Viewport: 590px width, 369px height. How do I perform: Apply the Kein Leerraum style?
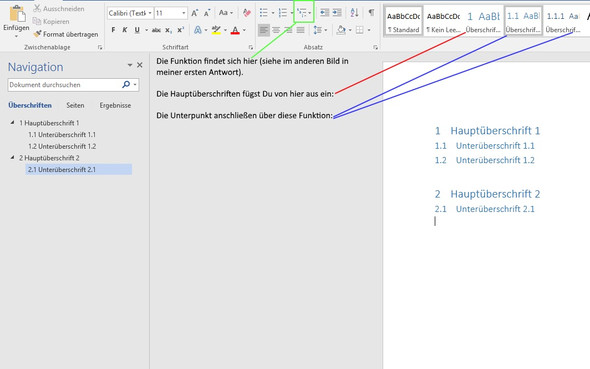[x=444, y=21]
